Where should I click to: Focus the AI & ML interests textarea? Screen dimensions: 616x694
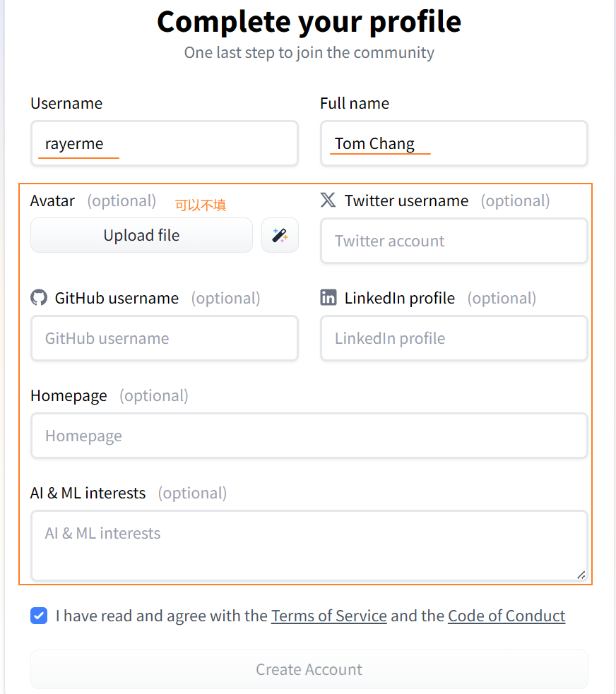(x=309, y=545)
